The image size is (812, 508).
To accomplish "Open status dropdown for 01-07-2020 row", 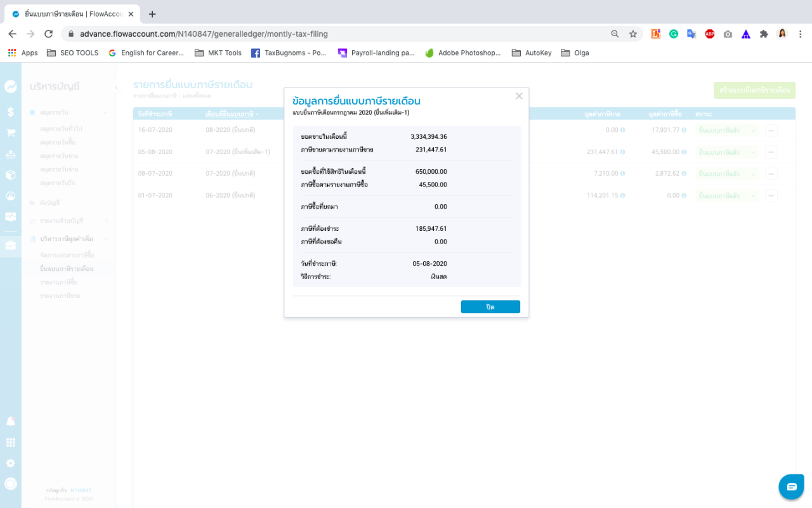I will [727, 196].
